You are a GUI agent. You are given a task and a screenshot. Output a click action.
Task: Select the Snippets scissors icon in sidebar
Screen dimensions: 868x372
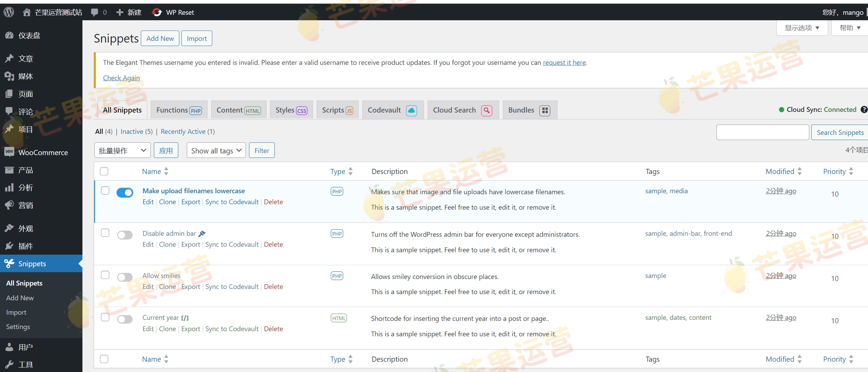pos(9,264)
